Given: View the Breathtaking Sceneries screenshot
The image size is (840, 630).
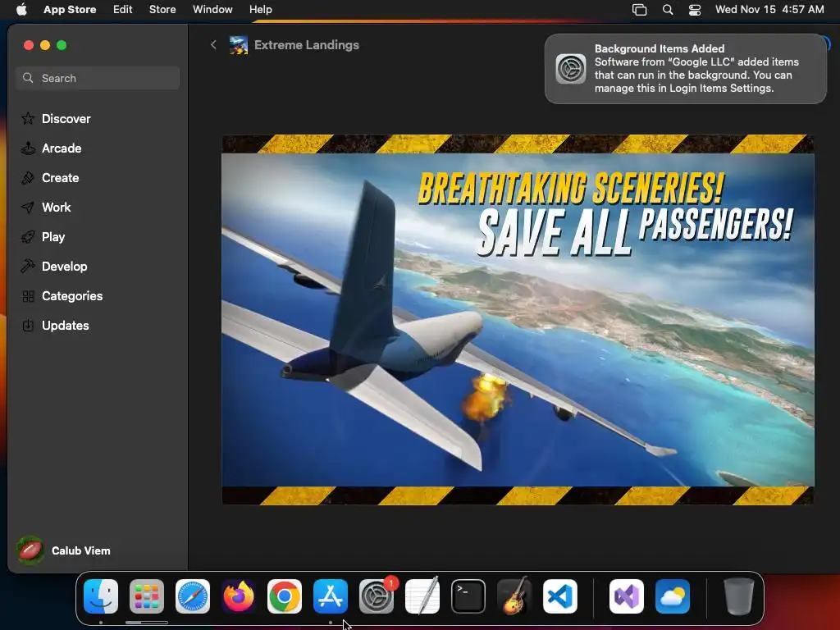Looking at the screenshot, I should pyautogui.click(x=518, y=319).
